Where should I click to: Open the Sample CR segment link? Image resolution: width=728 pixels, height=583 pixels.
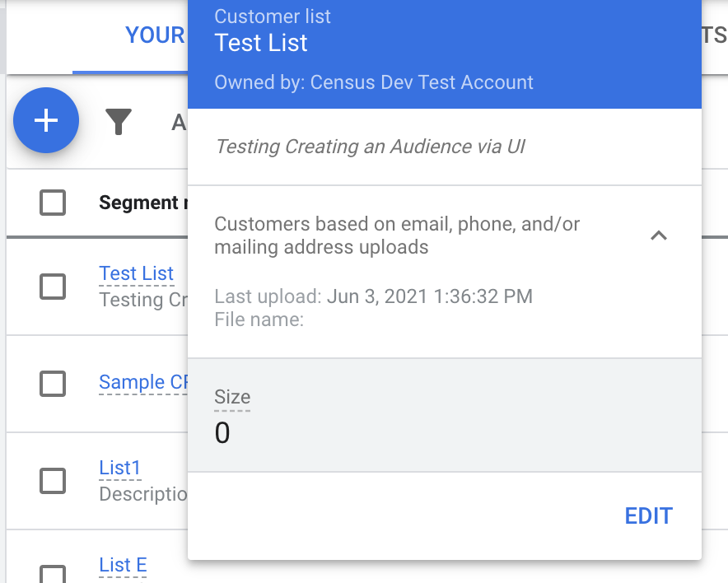pyautogui.click(x=143, y=382)
